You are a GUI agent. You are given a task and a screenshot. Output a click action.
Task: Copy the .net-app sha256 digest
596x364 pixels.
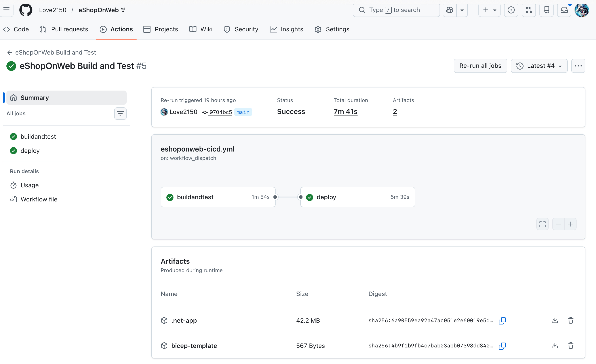pyautogui.click(x=502, y=321)
